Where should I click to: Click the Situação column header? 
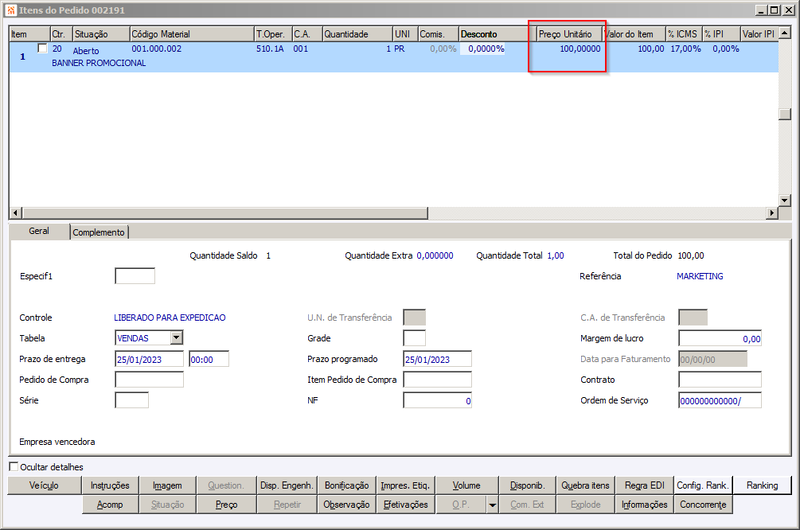pos(101,34)
